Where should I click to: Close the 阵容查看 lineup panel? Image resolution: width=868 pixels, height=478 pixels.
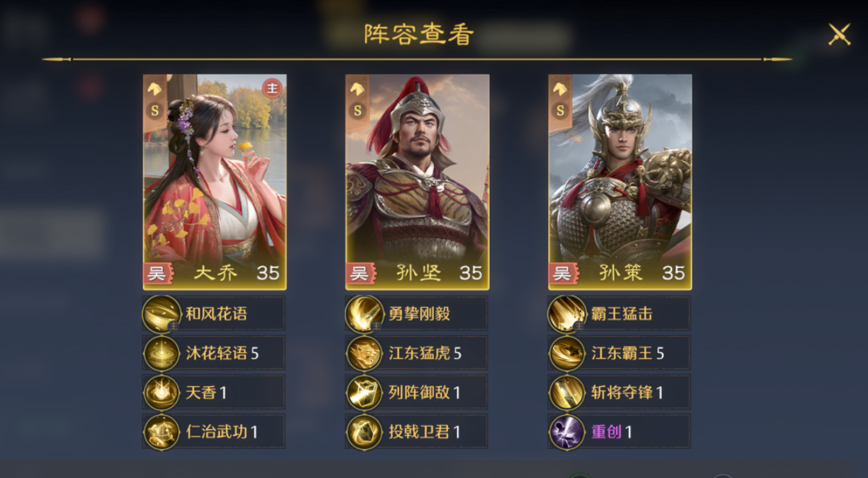[x=839, y=34]
